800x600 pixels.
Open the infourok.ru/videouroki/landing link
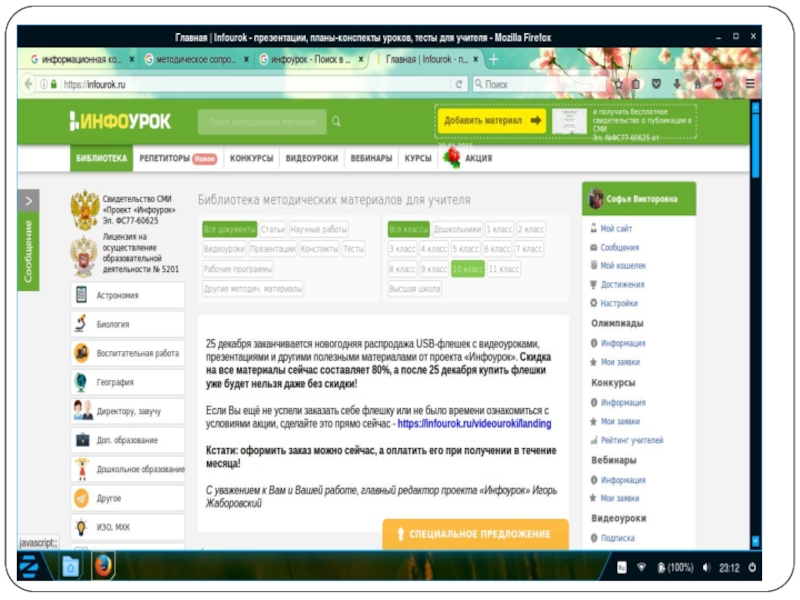click(x=474, y=424)
